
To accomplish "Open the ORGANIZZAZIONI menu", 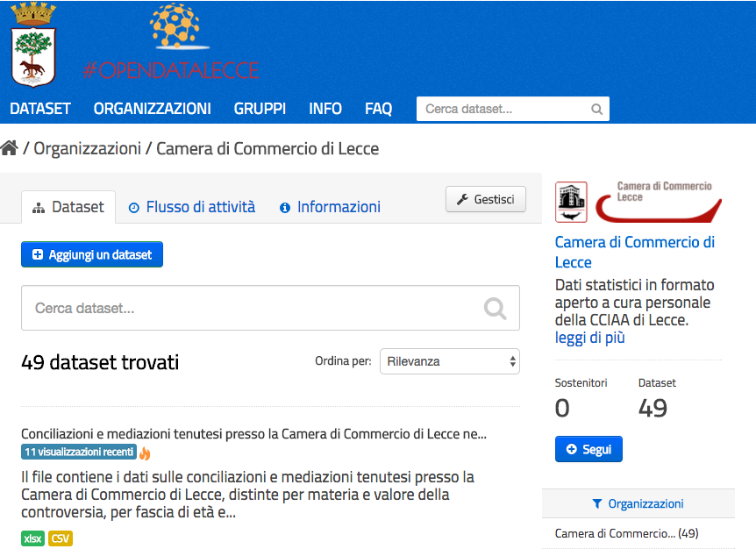I will [x=153, y=109].
